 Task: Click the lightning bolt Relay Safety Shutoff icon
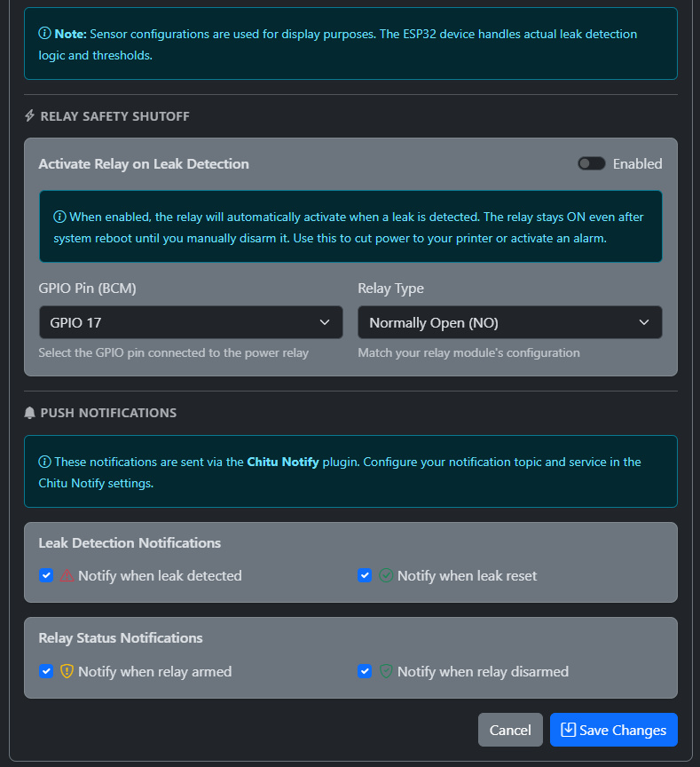click(x=30, y=116)
